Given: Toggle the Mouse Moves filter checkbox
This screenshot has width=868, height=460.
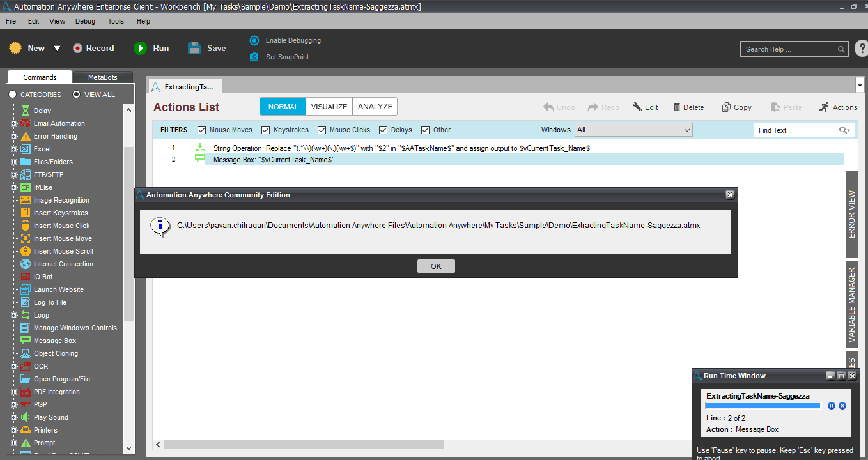Looking at the screenshot, I should 202,130.
